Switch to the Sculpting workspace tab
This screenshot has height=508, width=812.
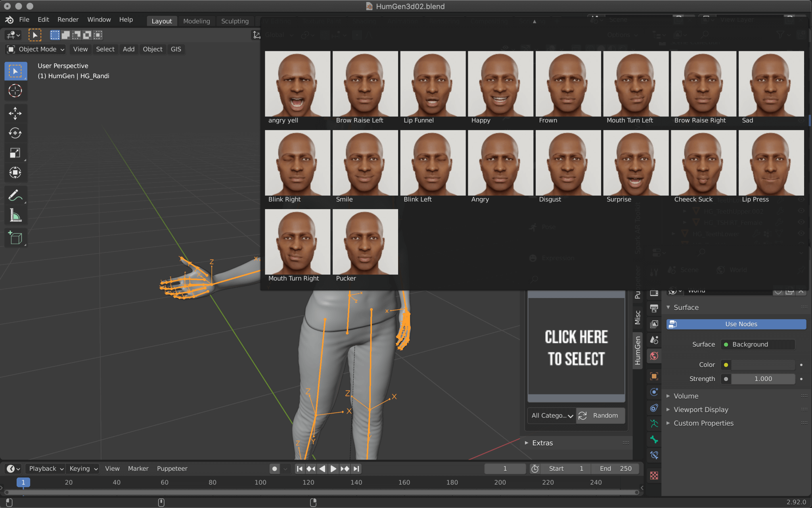click(x=235, y=21)
